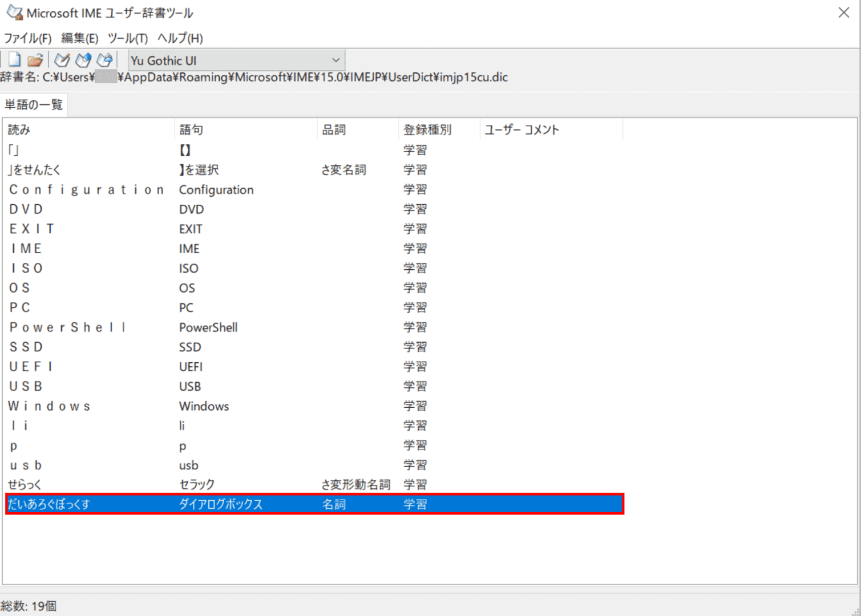This screenshot has height=616, width=861.
Task: Click the dictionary tool title bar icon
Action: [x=14, y=13]
